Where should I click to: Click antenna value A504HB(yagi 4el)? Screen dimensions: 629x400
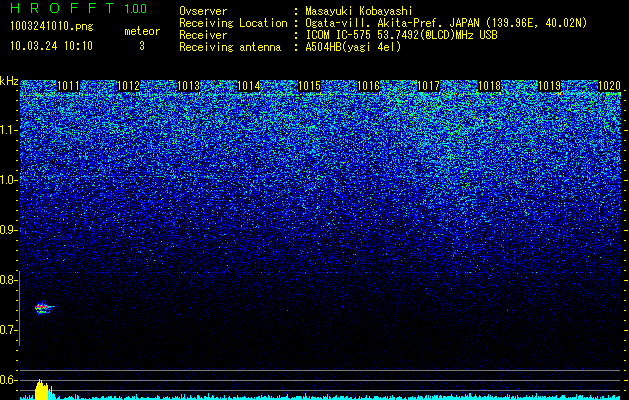[353, 47]
